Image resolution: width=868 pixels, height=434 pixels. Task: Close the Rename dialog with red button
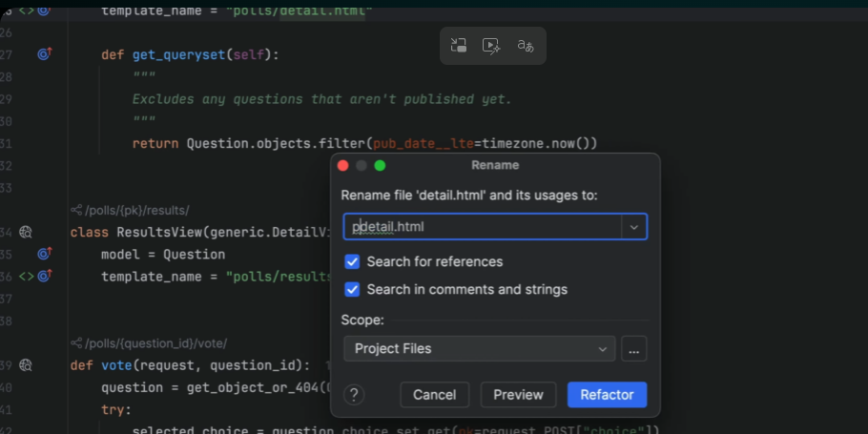pos(343,166)
